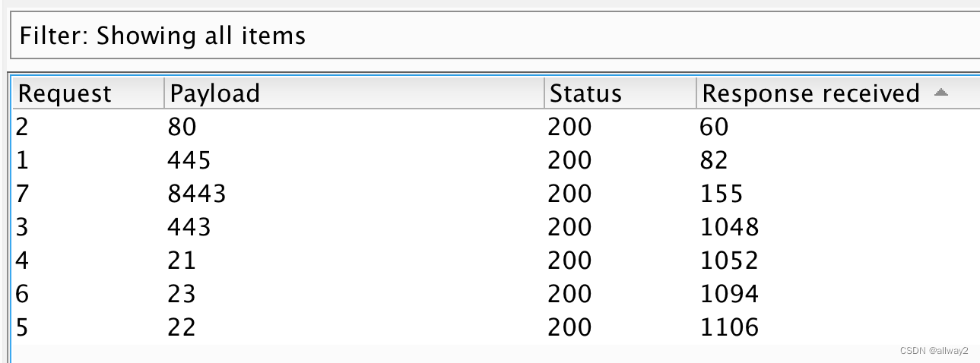980x363 pixels.
Task: Click the sort arrow on Response received
Action: click(940, 93)
